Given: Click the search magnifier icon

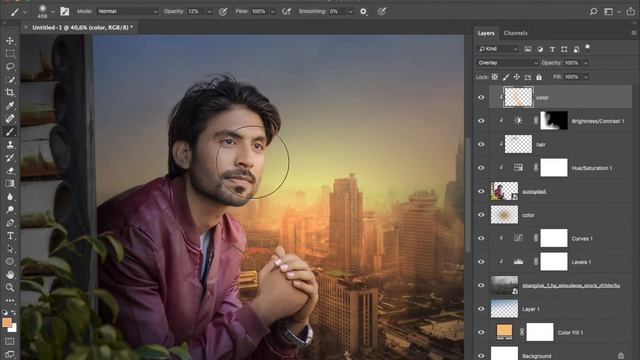Looking at the screenshot, I should [x=593, y=11].
